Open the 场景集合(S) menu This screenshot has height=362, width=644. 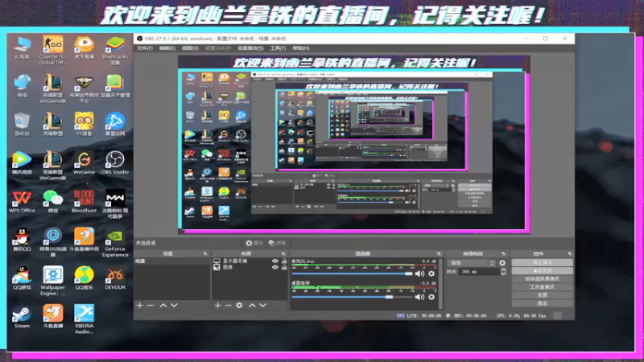[250, 48]
